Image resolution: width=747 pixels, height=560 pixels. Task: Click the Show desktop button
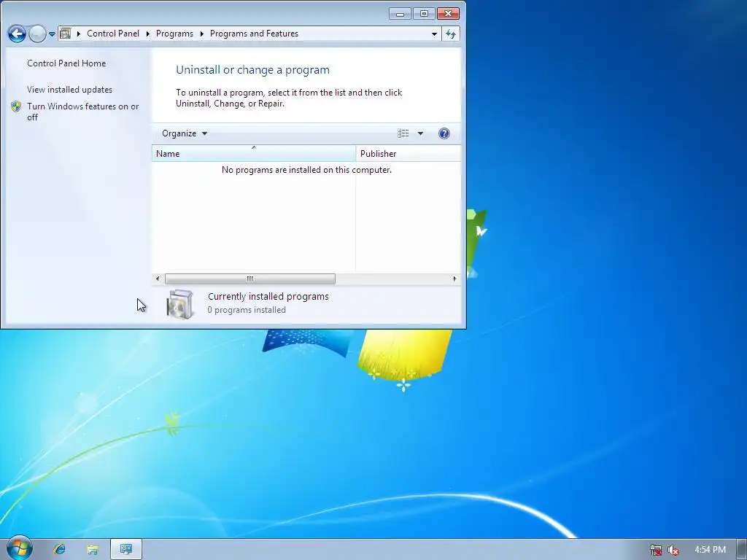point(742,550)
